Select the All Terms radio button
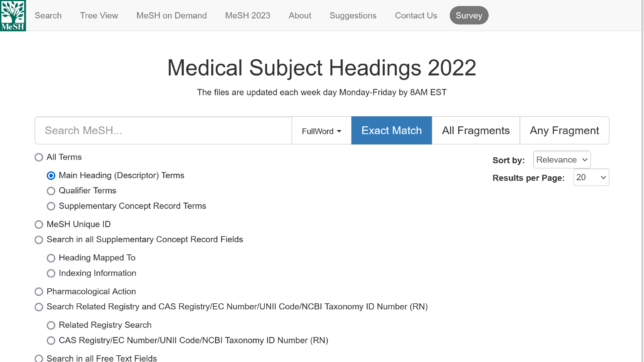Image resolution: width=644 pixels, height=362 pixels. pos(39,158)
